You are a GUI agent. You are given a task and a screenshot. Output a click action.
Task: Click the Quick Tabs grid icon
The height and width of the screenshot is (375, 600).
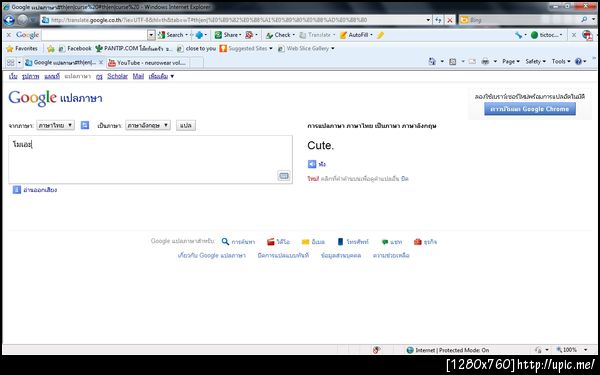tap(11, 62)
